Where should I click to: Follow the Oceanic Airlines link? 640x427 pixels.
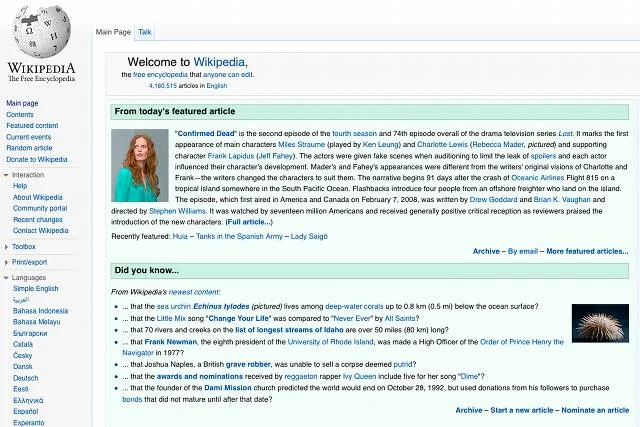[538, 178]
